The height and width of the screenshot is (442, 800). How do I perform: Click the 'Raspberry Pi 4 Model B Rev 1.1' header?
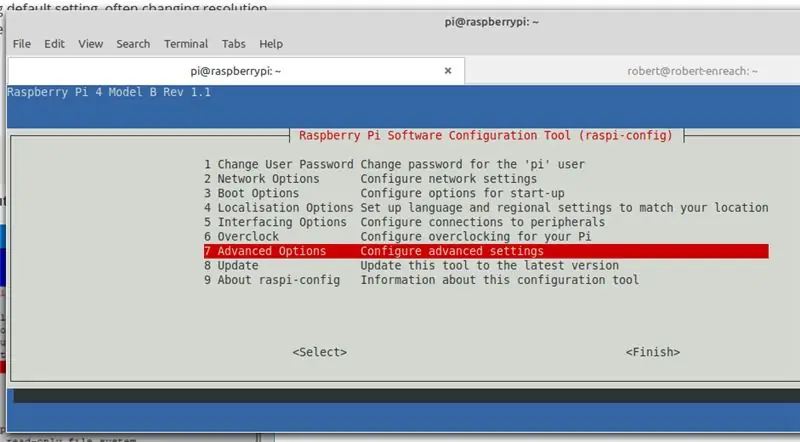tap(109, 92)
